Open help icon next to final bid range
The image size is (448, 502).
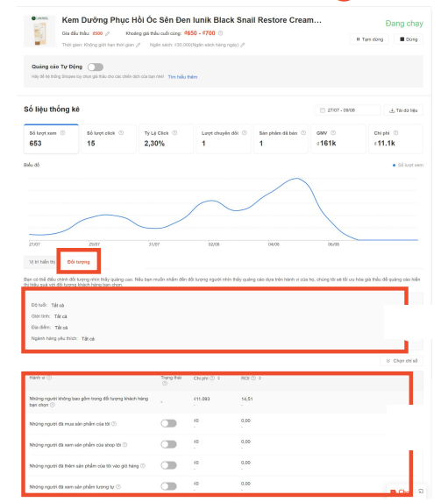[220, 33]
